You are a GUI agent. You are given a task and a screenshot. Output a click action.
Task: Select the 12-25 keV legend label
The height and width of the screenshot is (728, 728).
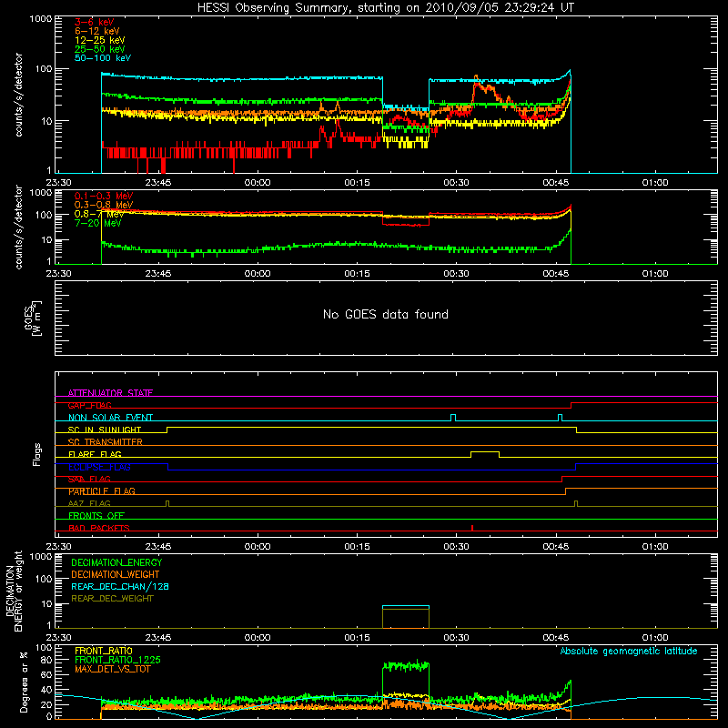click(100, 40)
